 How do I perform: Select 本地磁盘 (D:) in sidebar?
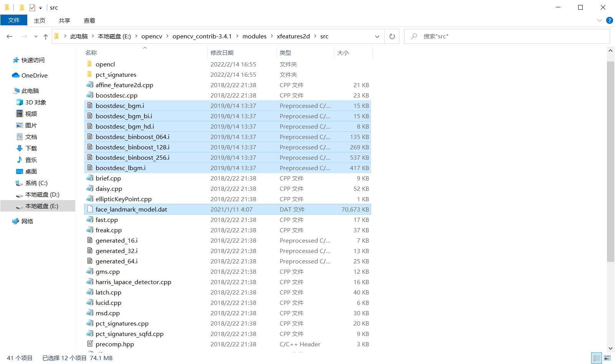42,195
